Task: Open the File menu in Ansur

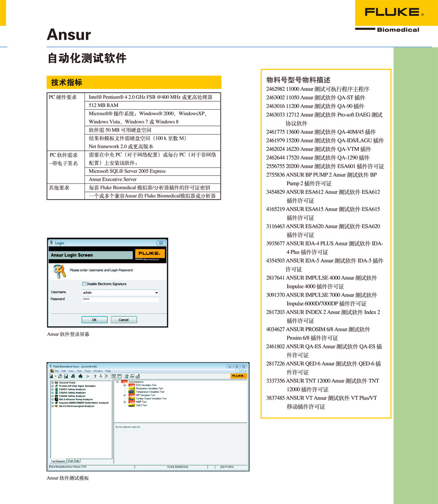Action: click(57, 371)
